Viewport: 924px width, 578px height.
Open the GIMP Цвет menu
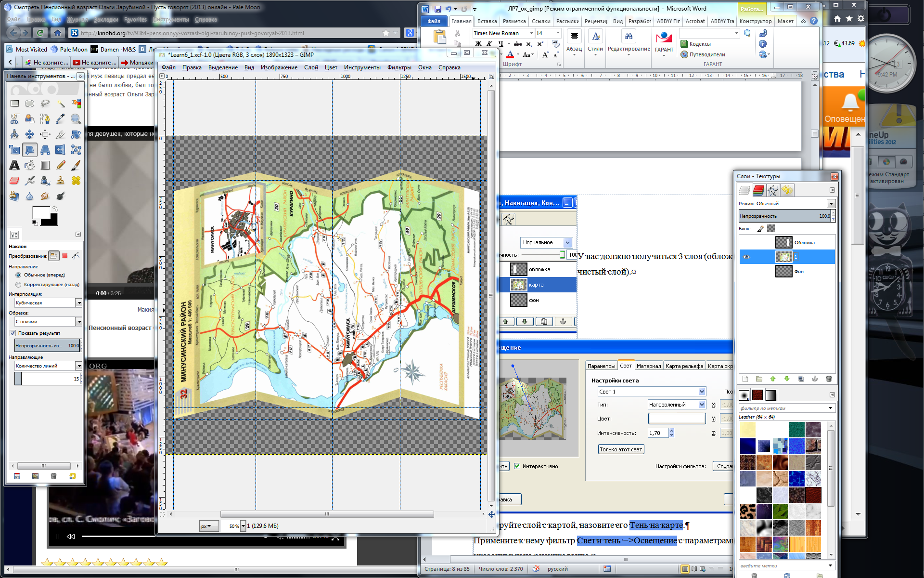331,67
